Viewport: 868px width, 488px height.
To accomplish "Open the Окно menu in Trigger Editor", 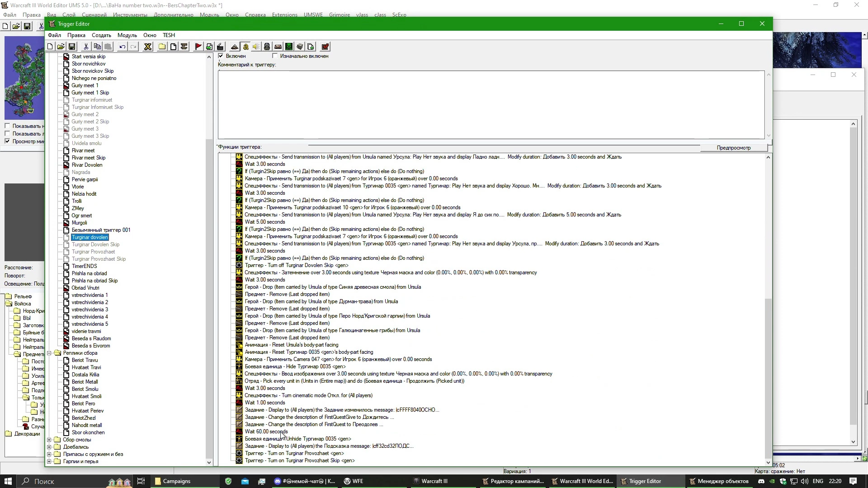I will [x=150, y=35].
